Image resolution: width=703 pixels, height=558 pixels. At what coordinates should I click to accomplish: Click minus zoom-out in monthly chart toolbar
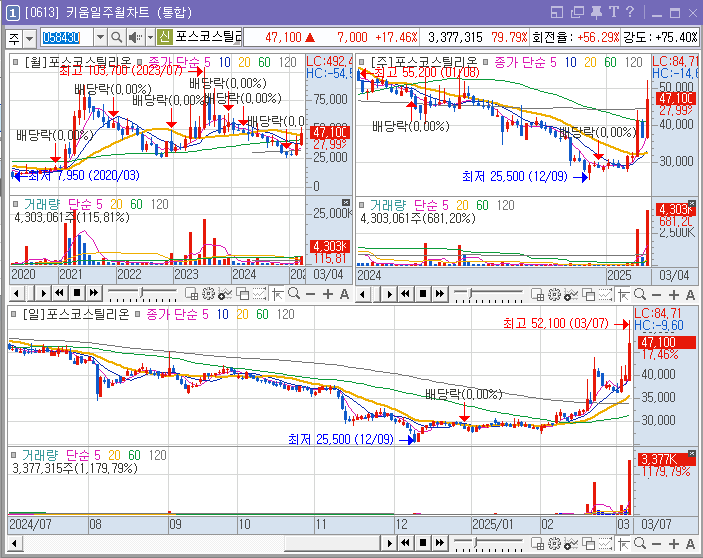click(x=311, y=294)
